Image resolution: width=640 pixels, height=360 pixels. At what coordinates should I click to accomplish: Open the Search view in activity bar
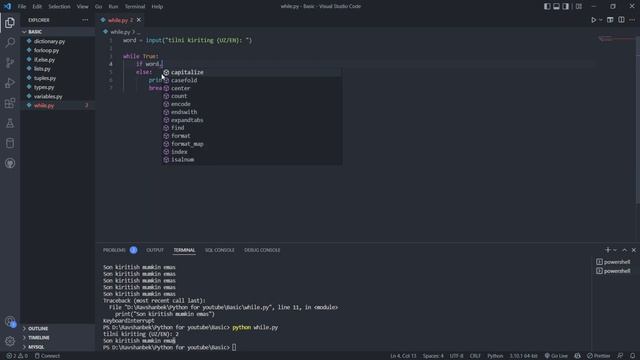pyautogui.click(x=10, y=42)
